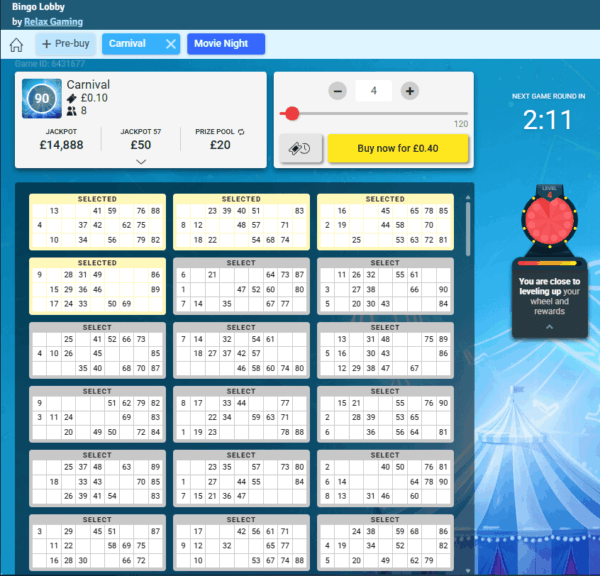Screen dimensions: 600x576
Task: Open the Pre-buy tab
Action: [66, 44]
